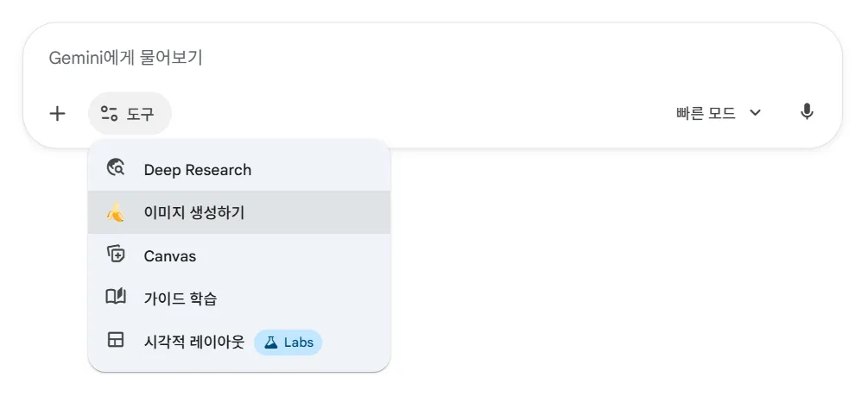This screenshot has height=396, width=868.
Task: Choose 이미지 생성하기 menu item
Action: pyautogui.click(x=193, y=212)
